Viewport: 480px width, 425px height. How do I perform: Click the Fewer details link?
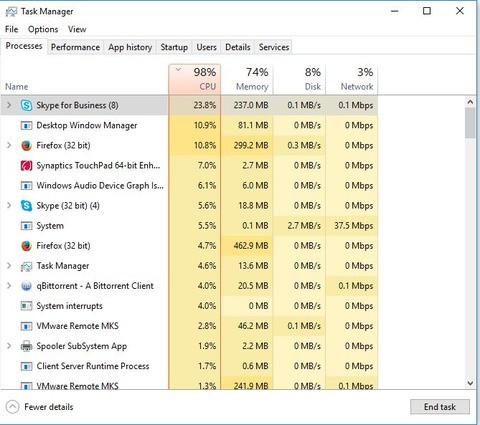49,407
